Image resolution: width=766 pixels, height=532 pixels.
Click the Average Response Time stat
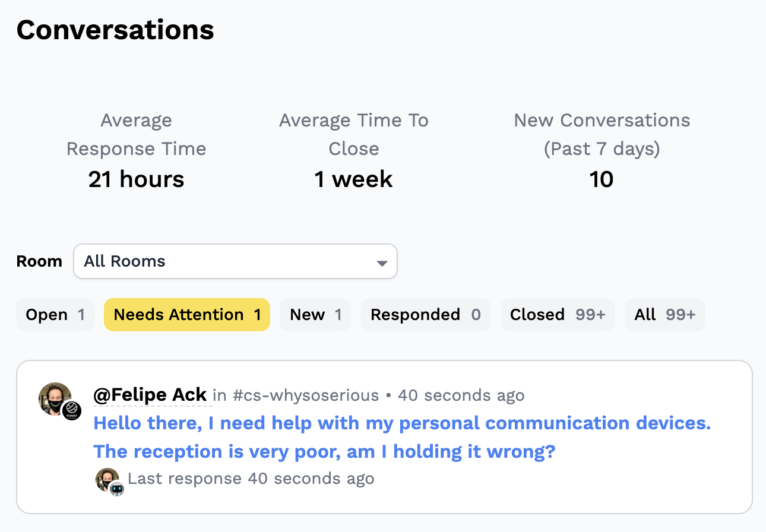pyautogui.click(x=136, y=179)
